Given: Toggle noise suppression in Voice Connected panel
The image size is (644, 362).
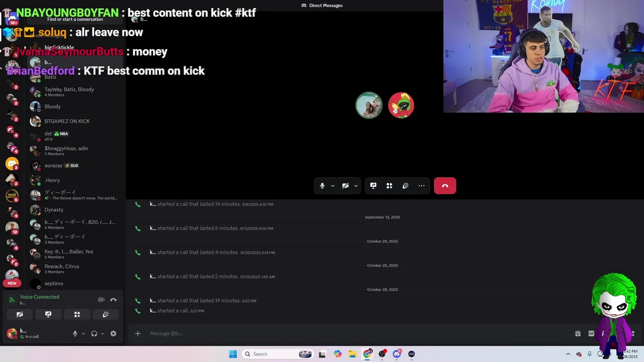Looking at the screenshot, I should click(x=101, y=300).
